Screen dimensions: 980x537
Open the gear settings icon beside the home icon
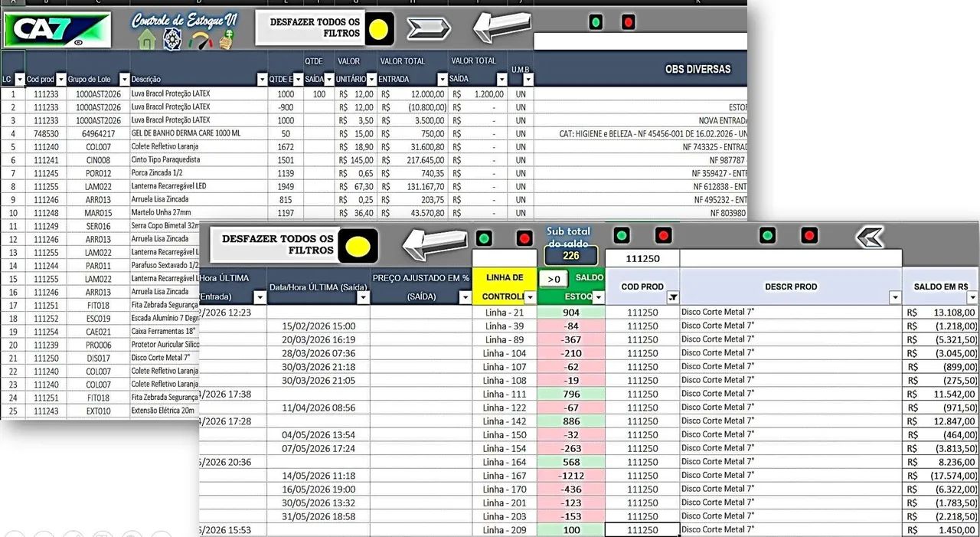click(173, 41)
